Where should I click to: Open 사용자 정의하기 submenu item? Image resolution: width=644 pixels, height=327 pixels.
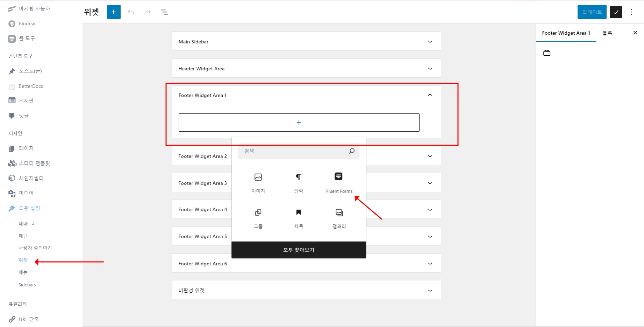(35, 248)
